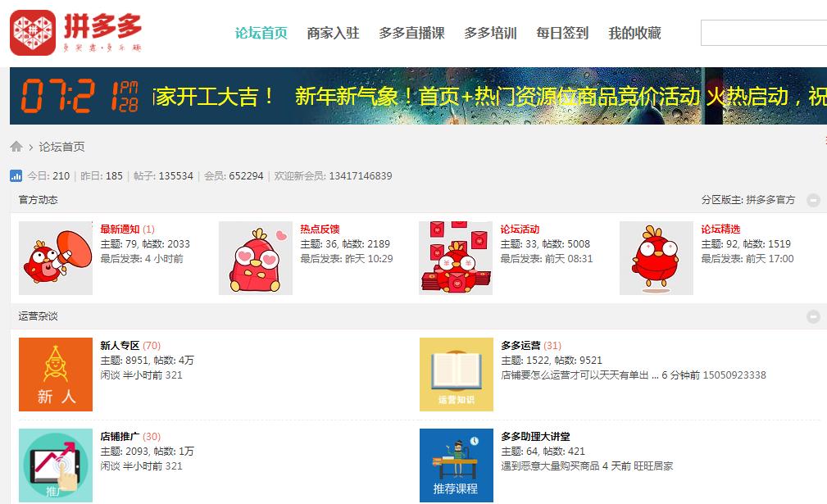Collapse the 运营杂谈 section

click(814, 316)
